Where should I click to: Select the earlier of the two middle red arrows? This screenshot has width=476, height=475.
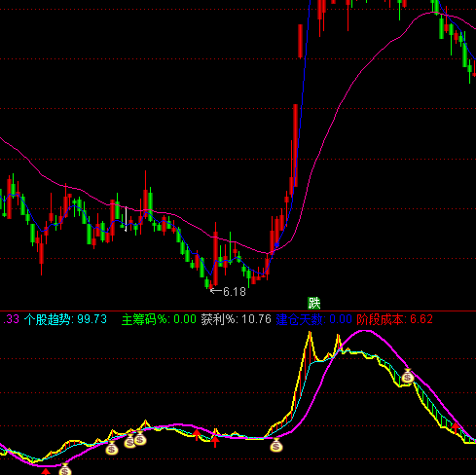pos(197,435)
